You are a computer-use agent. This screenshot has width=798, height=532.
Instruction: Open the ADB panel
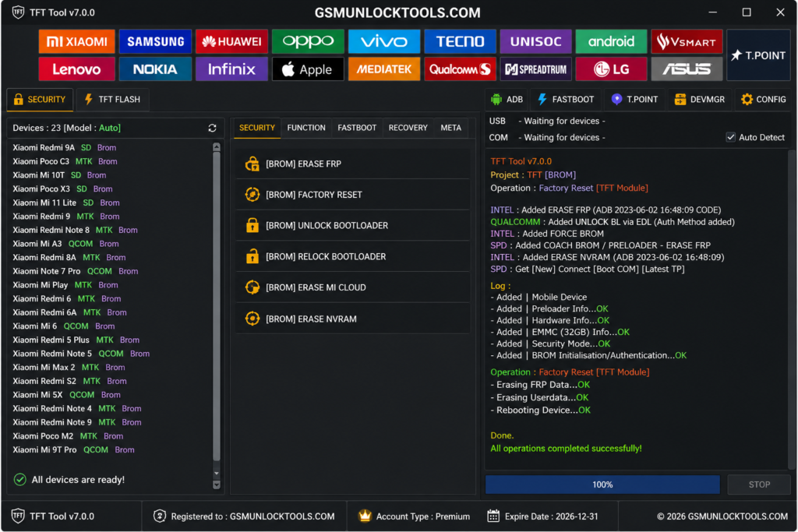tap(507, 100)
